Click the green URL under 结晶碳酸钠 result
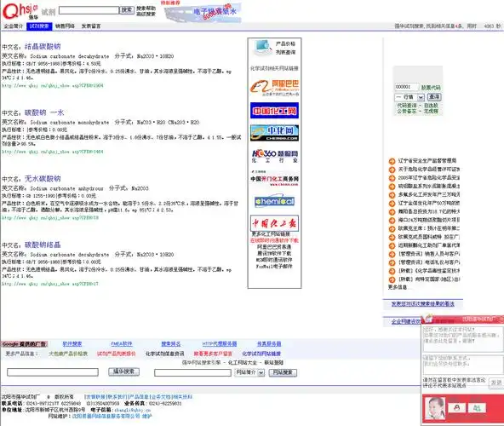 pyautogui.click(x=53, y=85)
